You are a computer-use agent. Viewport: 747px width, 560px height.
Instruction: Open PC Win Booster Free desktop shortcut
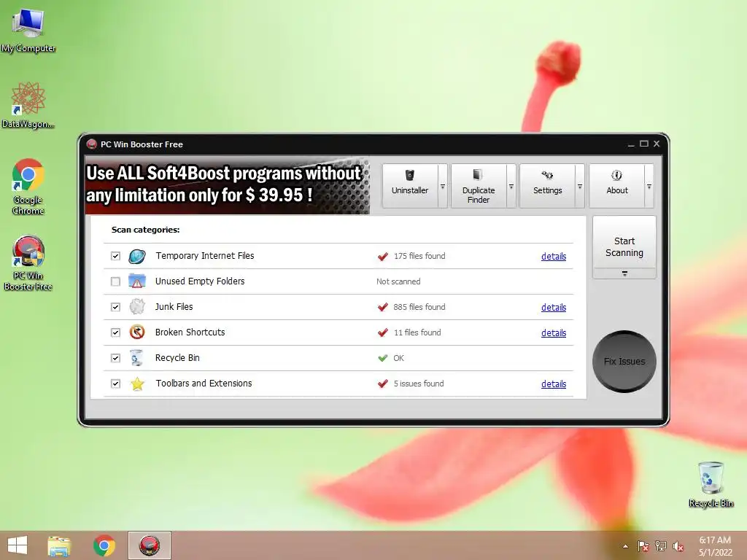28,262
